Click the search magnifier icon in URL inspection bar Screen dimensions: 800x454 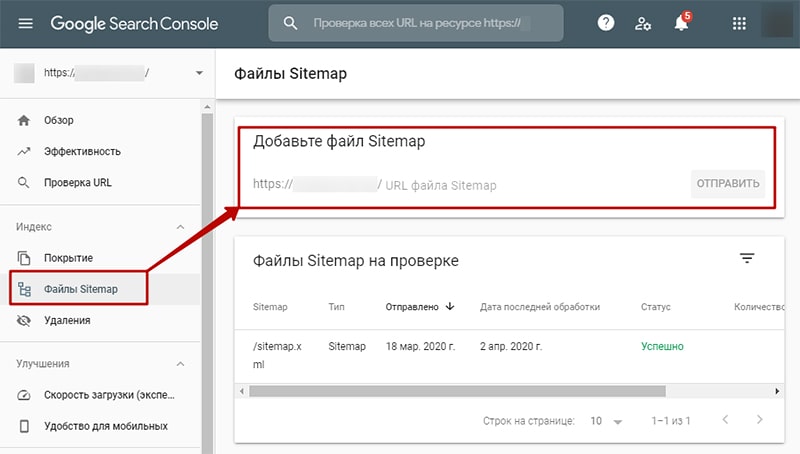290,23
